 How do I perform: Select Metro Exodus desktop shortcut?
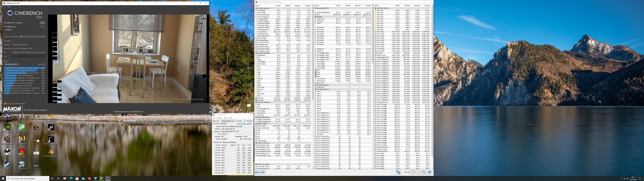tap(7, 153)
